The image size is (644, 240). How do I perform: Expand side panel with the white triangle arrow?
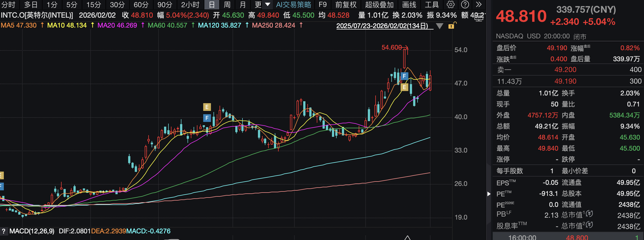[489, 194]
